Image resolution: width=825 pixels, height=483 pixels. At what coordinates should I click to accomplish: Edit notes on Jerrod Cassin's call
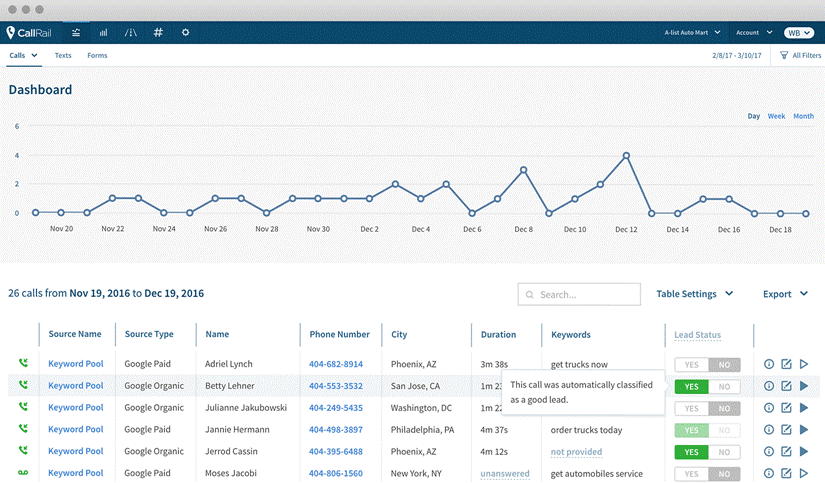(x=786, y=452)
